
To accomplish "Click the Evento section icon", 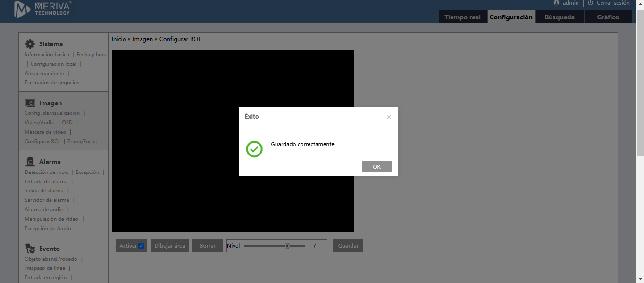I will tap(30, 248).
